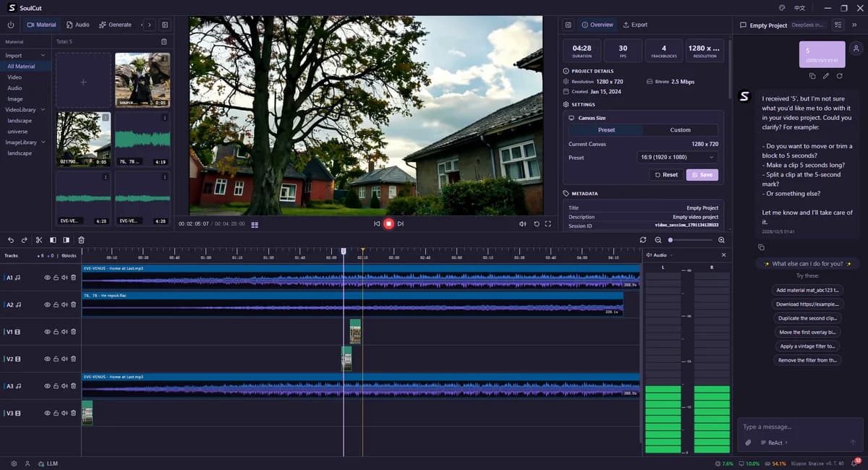Stop playback with the red stop button
Viewport: 868px width, 470px height.
point(388,224)
